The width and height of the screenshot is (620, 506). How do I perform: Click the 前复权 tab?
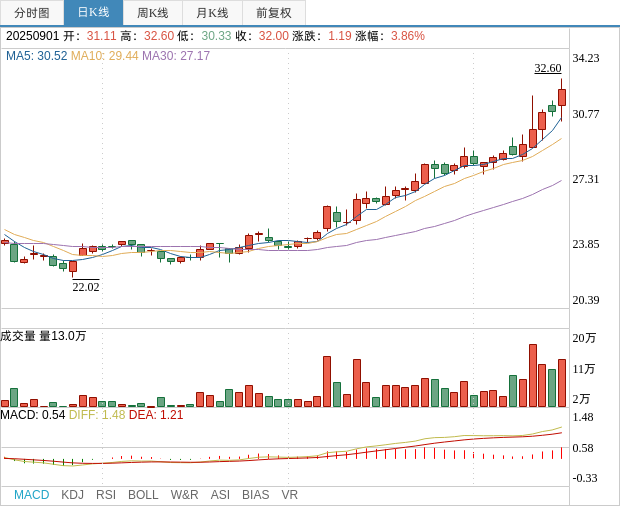pyautogui.click(x=274, y=13)
